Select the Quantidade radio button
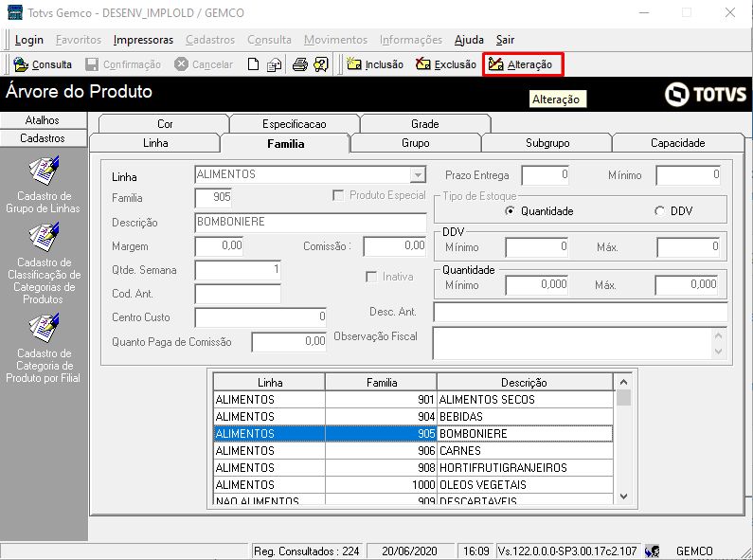This screenshot has height=560, width=753. tap(510, 211)
